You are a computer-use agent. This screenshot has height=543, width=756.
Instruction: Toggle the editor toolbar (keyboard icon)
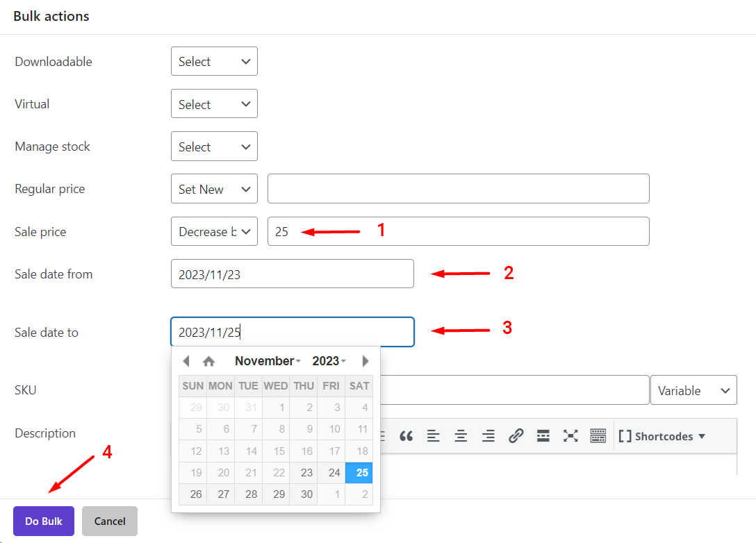coord(598,436)
